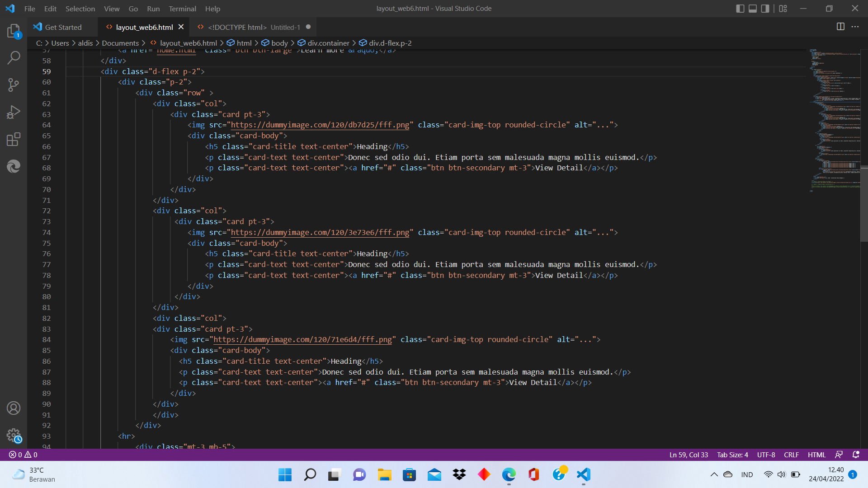The width and height of the screenshot is (868, 488).
Task: Select the Edge Tools icon in activity bar
Action: [14, 166]
